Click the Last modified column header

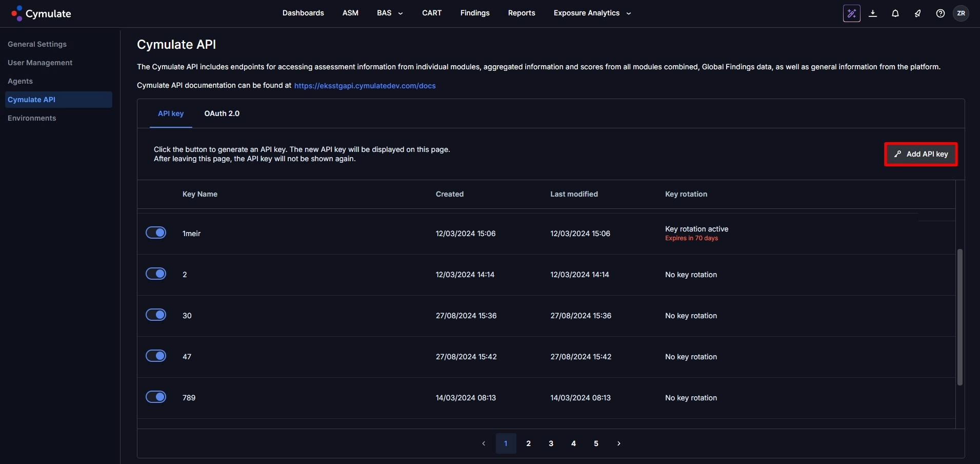coord(574,194)
